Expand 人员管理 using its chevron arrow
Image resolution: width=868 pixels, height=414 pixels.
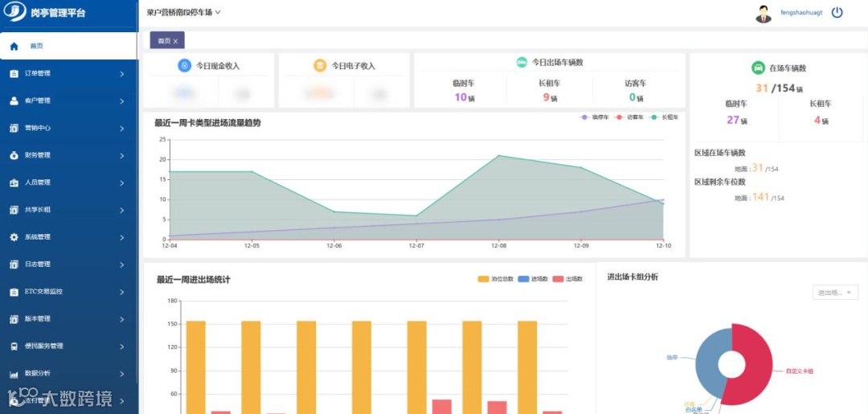click(x=122, y=182)
